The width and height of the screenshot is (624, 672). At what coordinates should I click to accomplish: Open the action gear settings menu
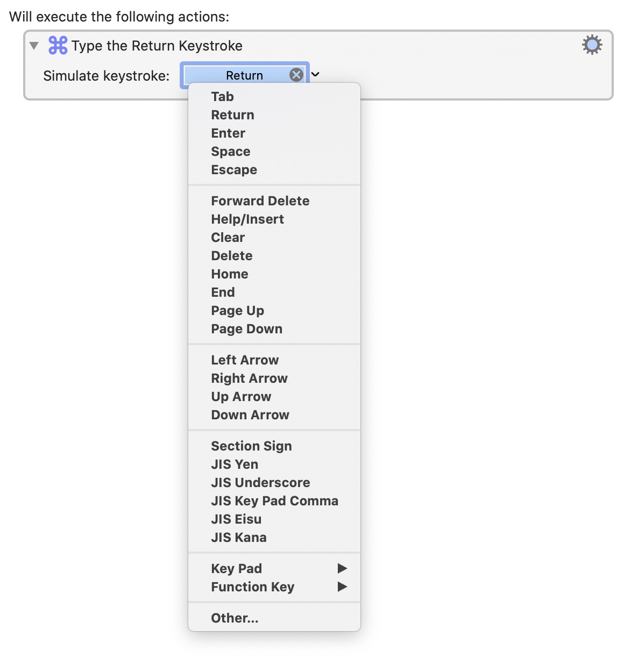pyautogui.click(x=592, y=45)
